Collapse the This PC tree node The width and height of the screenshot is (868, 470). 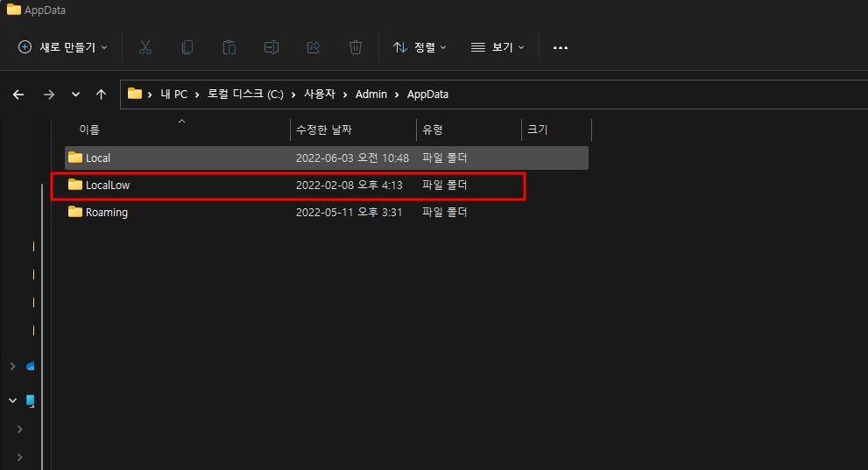point(13,400)
